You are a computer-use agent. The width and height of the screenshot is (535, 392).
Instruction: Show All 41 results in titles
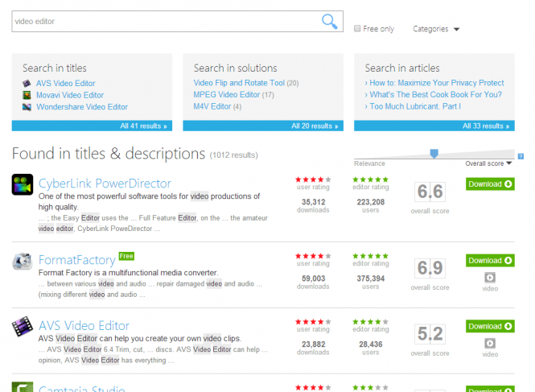pos(143,126)
